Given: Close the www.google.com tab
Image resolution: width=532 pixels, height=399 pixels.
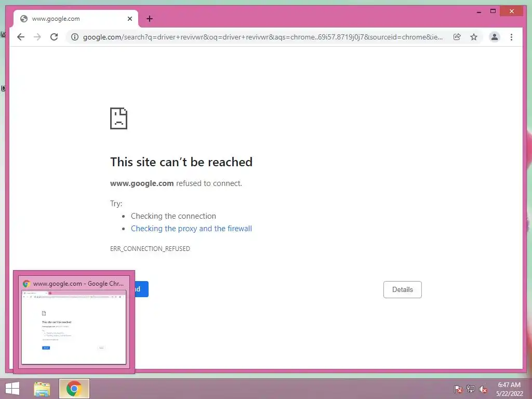Looking at the screenshot, I should click(x=129, y=19).
